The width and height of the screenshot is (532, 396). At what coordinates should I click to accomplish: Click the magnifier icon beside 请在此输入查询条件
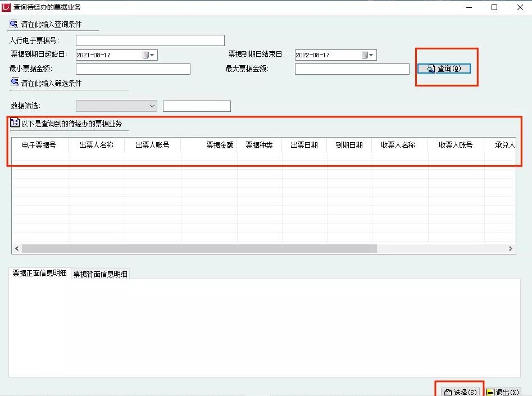(x=12, y=24)
